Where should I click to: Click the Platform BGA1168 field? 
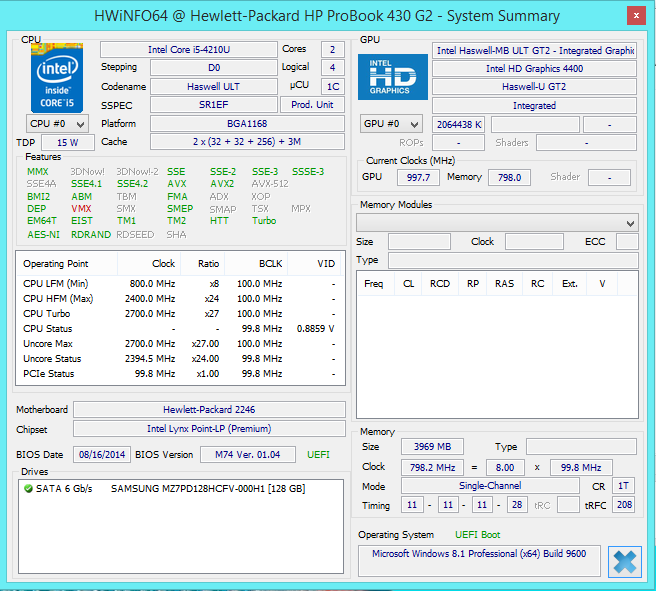[x=247, y=124]
